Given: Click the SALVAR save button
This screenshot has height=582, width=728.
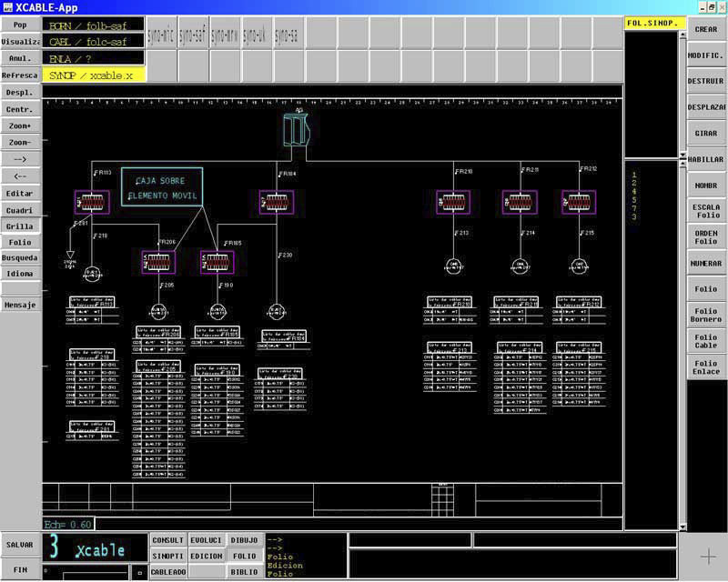Looking at the screenshot, I should pos(20,545).
